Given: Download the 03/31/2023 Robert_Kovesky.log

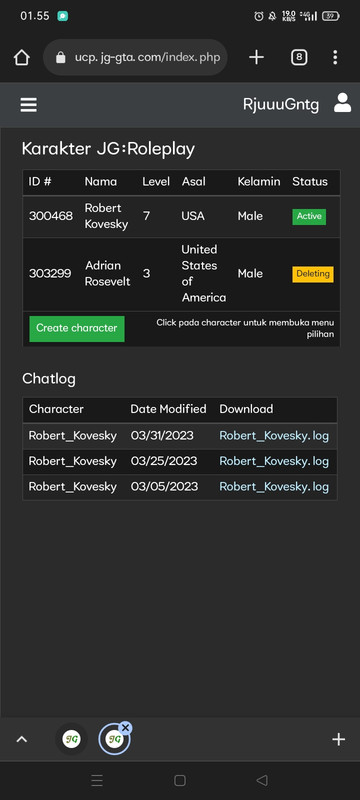Looking at the screenshot, I should point(274,436).
